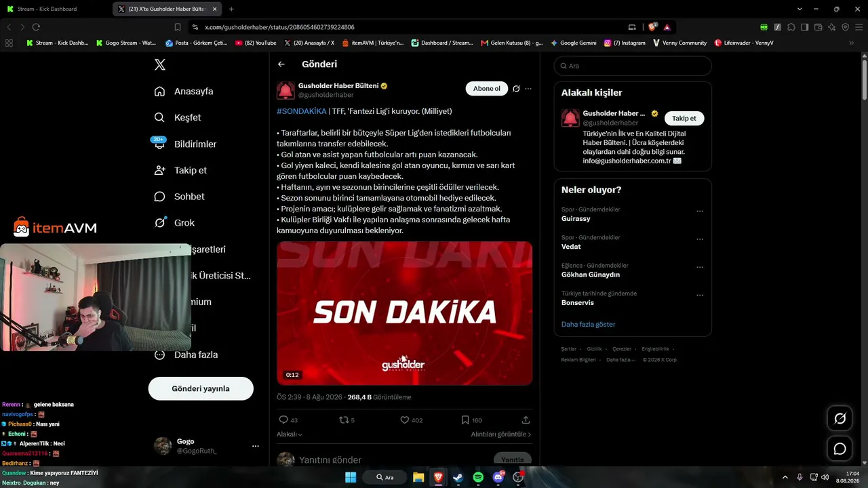868x488 pixels.
Task: Bookmark this page via address bar icon
Action: (178, 27)
